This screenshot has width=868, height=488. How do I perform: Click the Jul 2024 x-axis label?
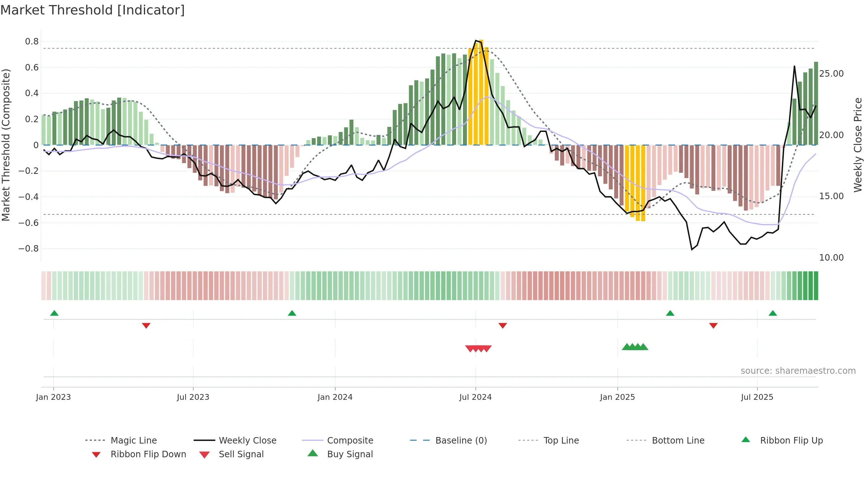[x=476, y=397]
